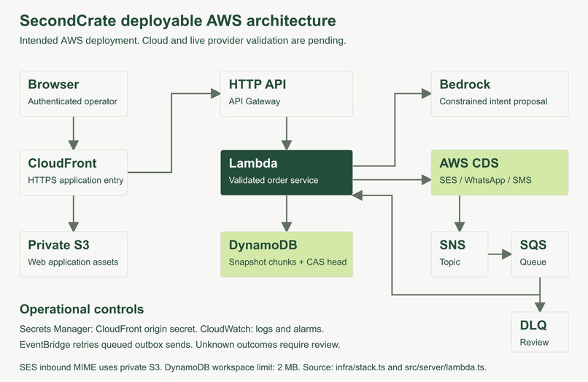This screenshot has width=588, height=382.
Task: Click the SecondCrate deployable AWS architecture title
Action: (178, 20)
